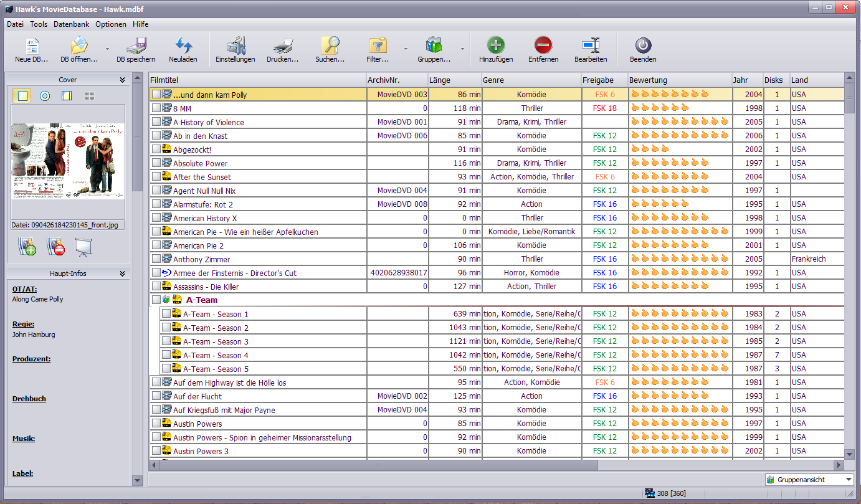This screenshot has width=861, height=504.
Task: Check the box for Austin Powers 3
Action: coord(156,451)
